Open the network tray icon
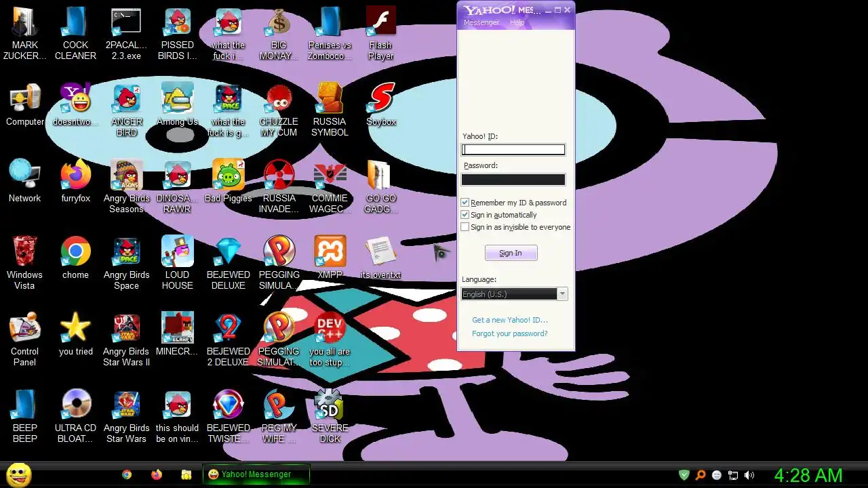Screen dimensions: 868x488 pos(733,475)
